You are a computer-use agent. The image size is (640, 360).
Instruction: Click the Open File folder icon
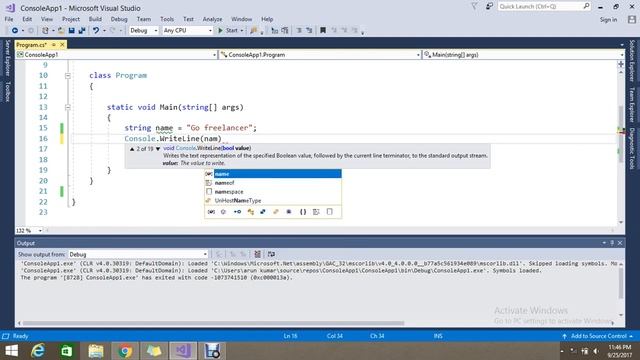click(61, 31)
